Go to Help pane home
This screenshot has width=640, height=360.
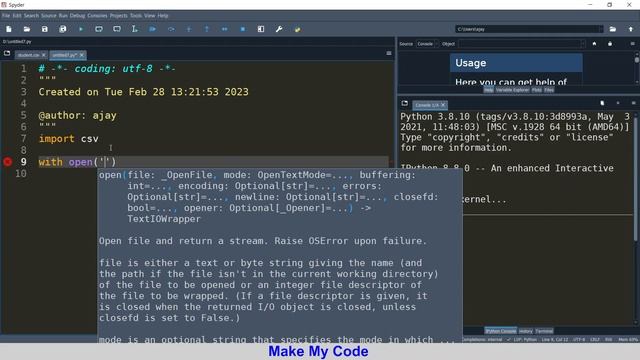click(594, 44)
